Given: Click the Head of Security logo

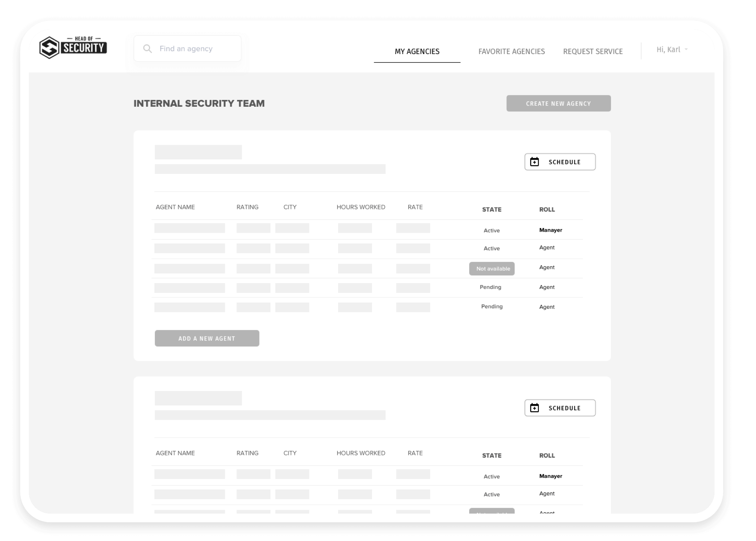Looking at the screenshot, I should click(x=73, y=47).
